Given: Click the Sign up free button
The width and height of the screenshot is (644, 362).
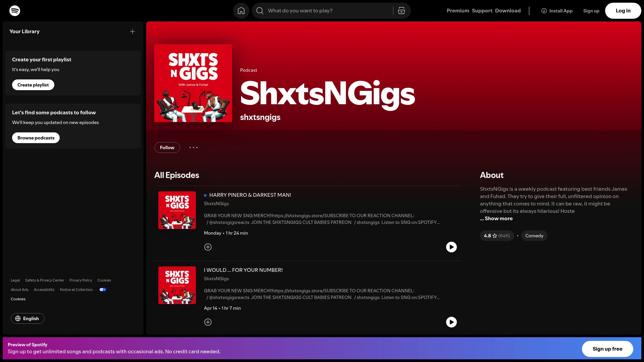Looking at the screenshot, I should click(607, 349).
